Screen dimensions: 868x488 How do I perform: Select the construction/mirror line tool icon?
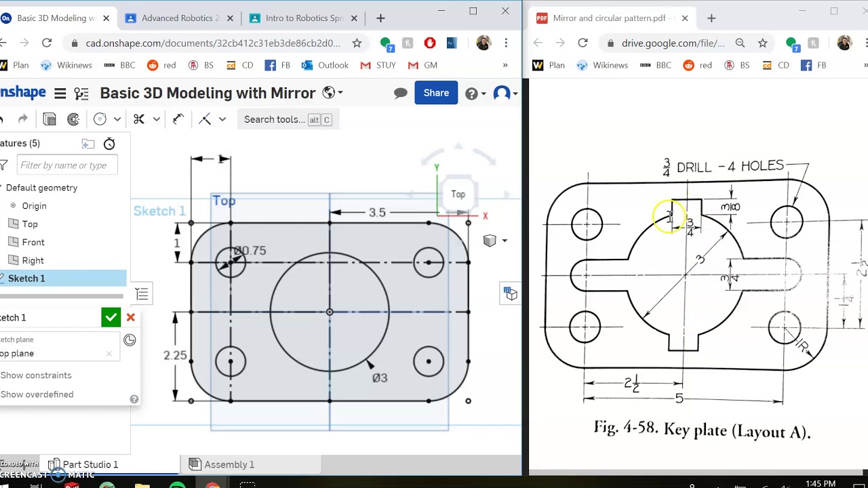tap(205, 119)
